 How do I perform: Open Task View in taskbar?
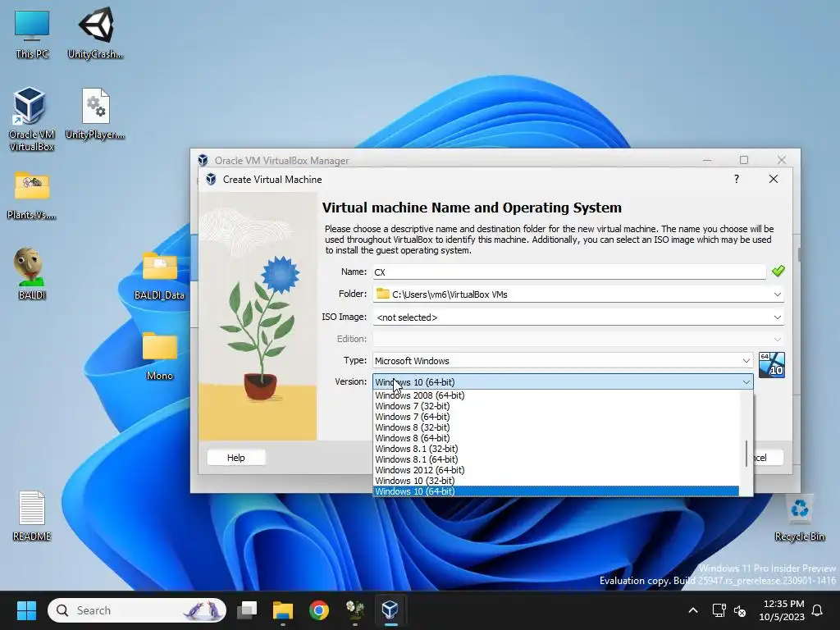coord(247,610)
